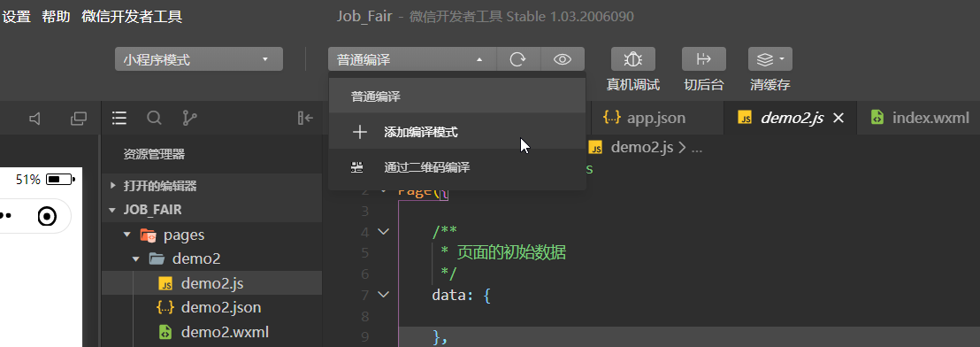Collapse the 普通编译 compile mode dropdown

point(412,59)
